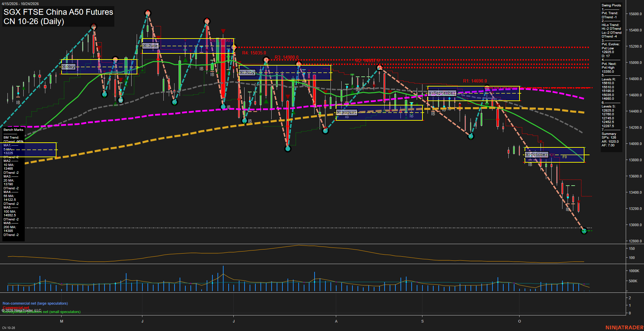Click the latest swing pivot low marker near 12925
Screen dimensions: 644x331
[x=584, y=231]
